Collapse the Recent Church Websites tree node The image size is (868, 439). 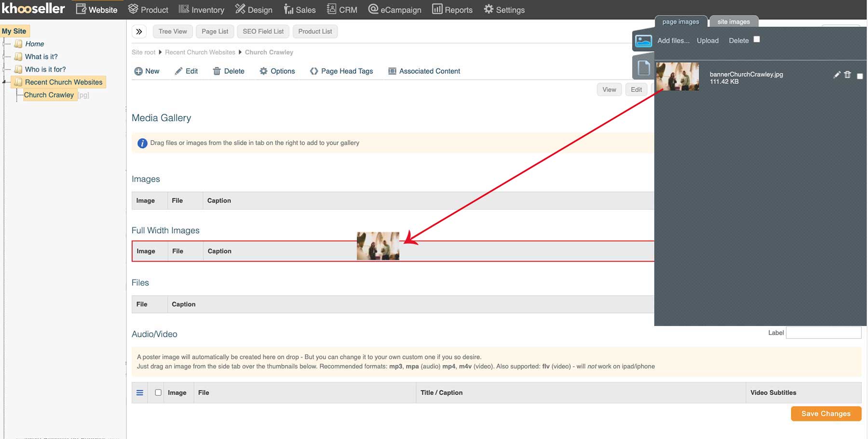coord(5,82)
